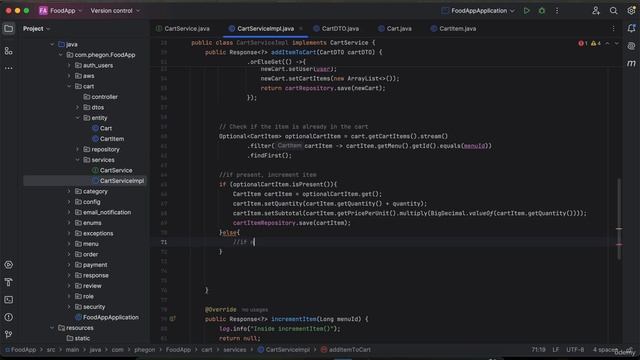
Task: Collapse the cart package
Action: tap(69, 87)
